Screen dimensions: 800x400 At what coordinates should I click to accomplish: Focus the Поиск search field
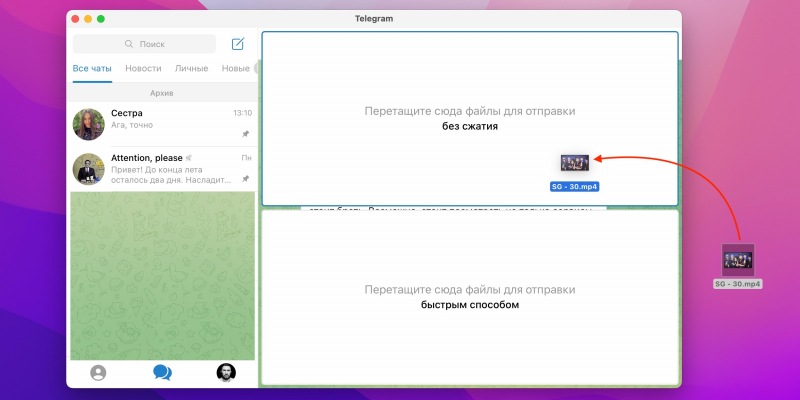[144, 44]
